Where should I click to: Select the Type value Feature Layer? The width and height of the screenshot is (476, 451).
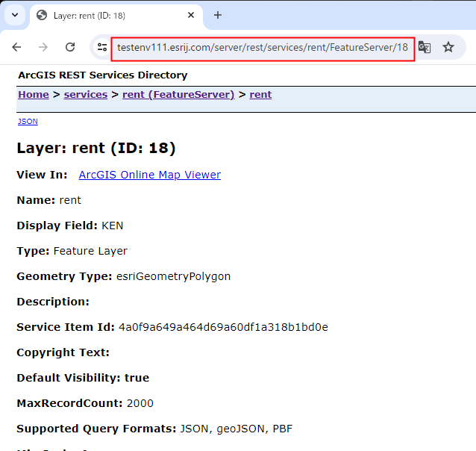pos(90,251)
